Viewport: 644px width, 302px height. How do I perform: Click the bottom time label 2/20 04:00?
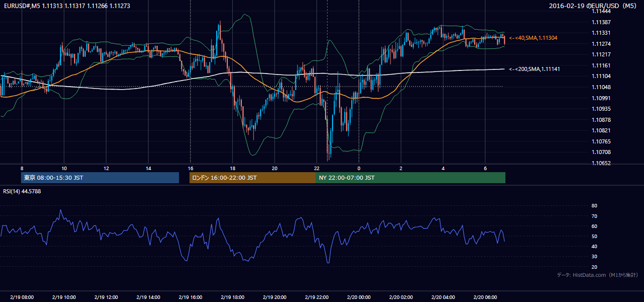(443, 297)
